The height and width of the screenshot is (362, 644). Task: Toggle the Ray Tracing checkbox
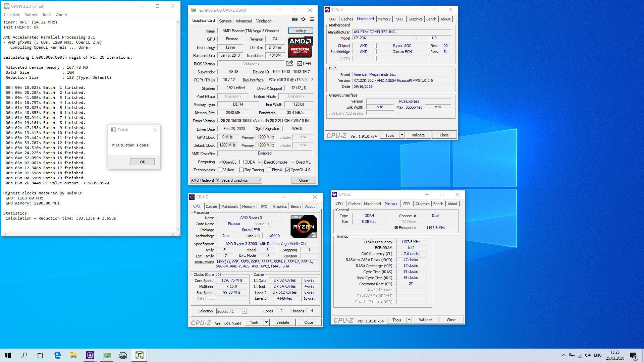pos(241,170)
